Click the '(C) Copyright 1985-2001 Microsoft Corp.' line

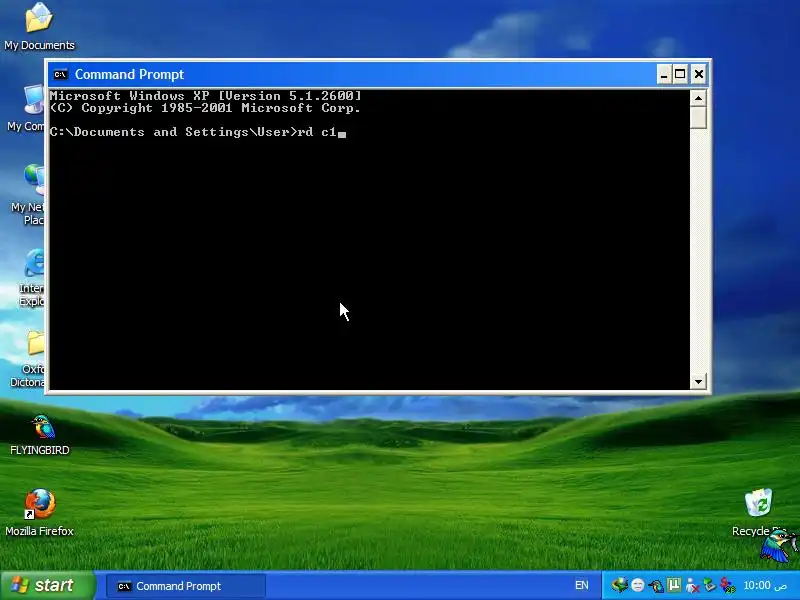coord(205,108)
